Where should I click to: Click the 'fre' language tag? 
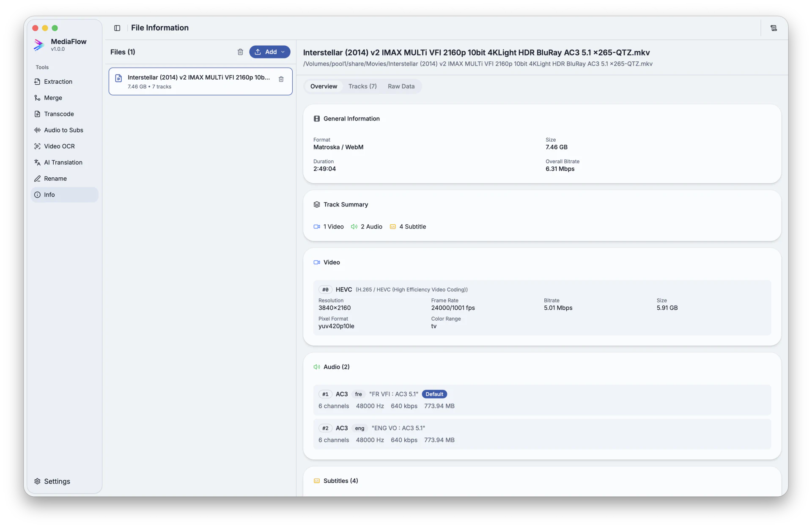(359, 394)
